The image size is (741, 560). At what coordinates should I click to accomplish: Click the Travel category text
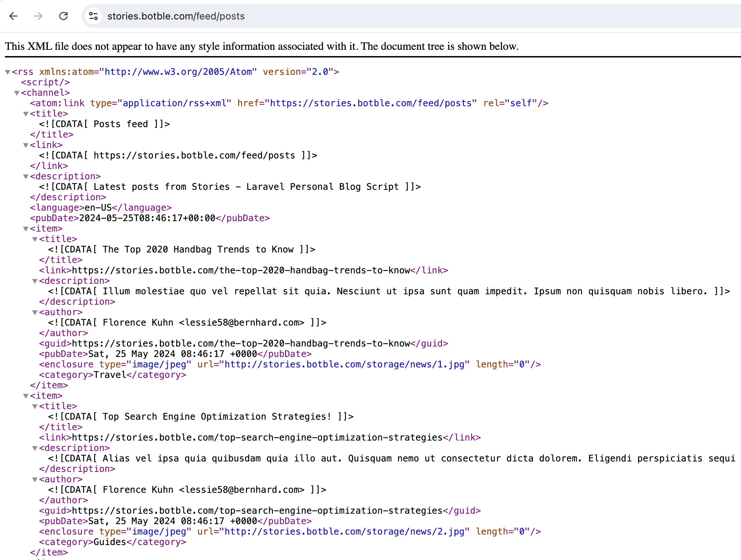pyautogui.click(x=110, y=375)
